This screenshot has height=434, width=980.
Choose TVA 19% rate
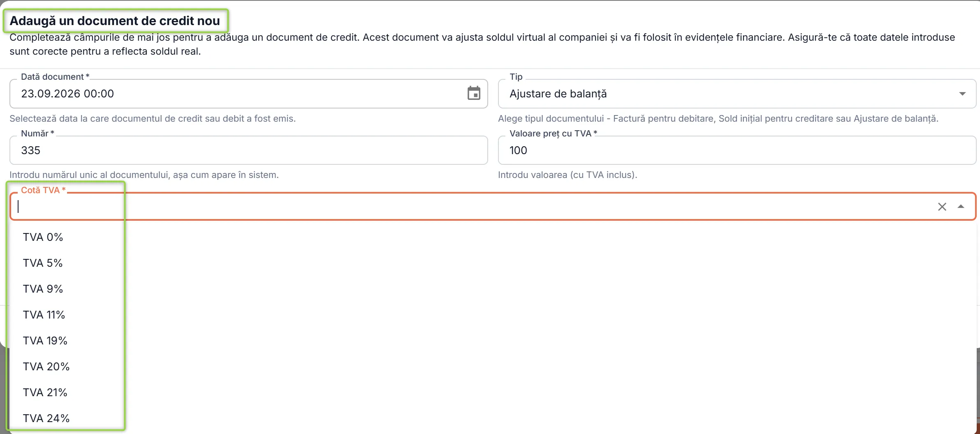point(493,341)
